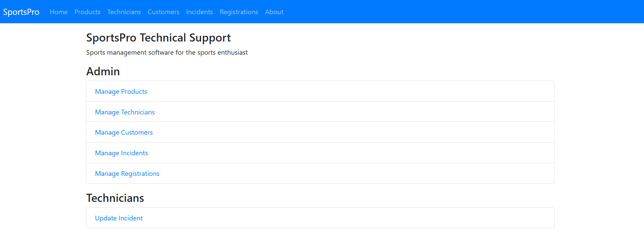Click Update Incident under the Technicians heading

pos(119,218)
